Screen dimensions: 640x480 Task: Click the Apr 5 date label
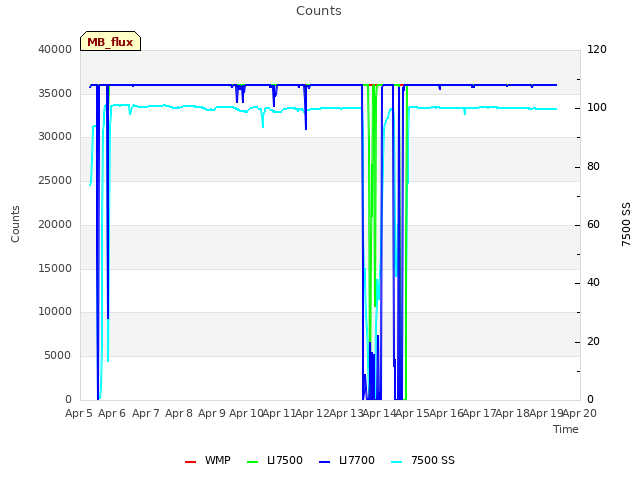pyautogui.click(x=79, y=413)
